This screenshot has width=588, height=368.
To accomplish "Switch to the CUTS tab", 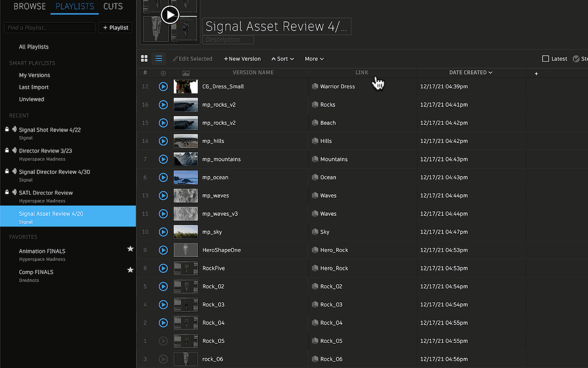I will tap(112, 7).
